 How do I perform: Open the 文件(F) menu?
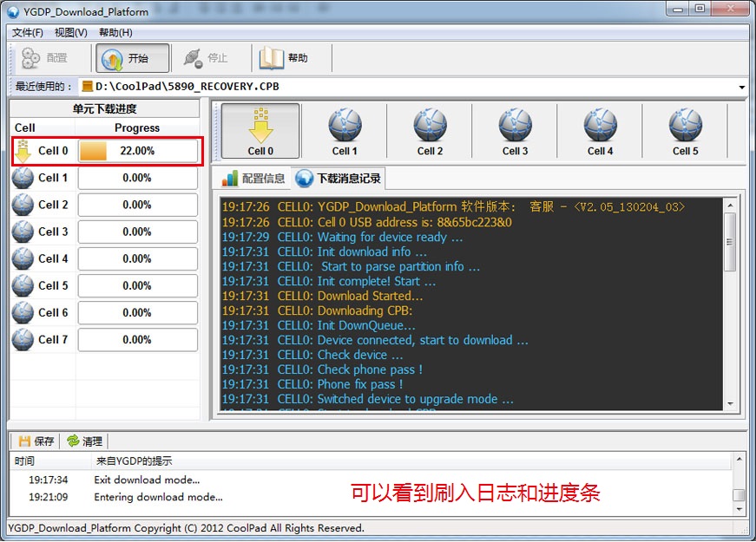coord(27,32)
